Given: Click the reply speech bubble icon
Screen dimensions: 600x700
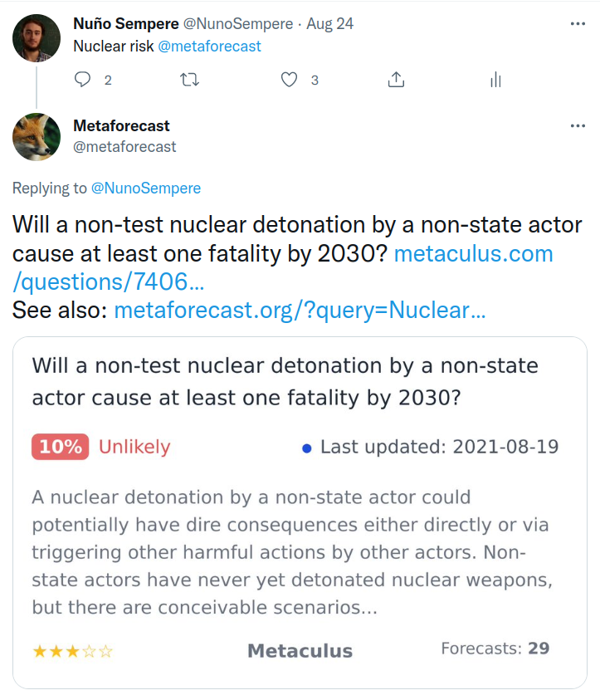Looking at the screenshot, I should [83, 80].
